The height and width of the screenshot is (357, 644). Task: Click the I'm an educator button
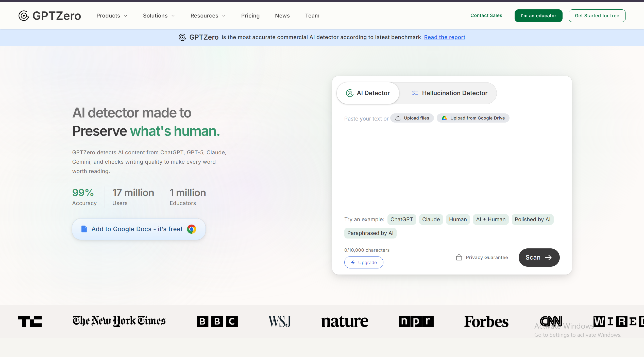(x=538, y=16)
